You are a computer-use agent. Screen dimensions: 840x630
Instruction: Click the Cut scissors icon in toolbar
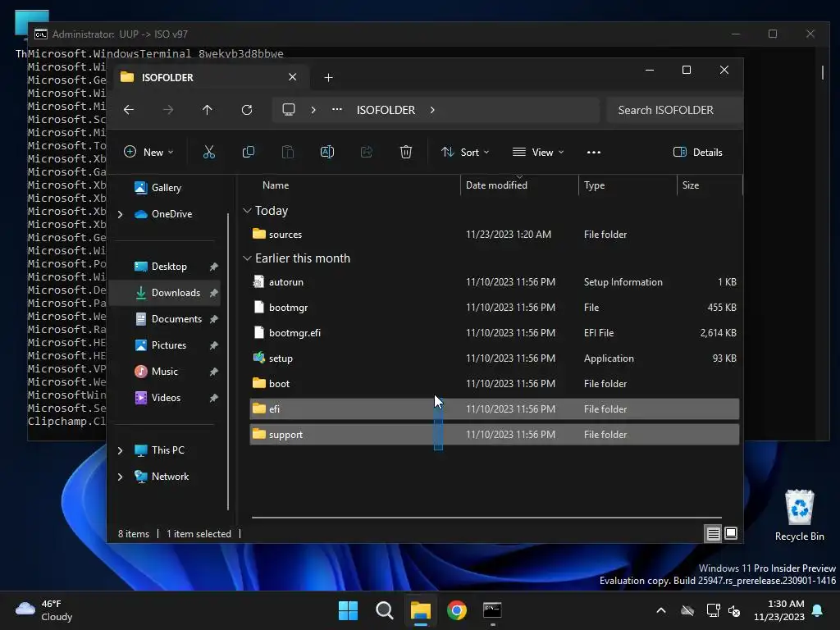tap(209, 152)
